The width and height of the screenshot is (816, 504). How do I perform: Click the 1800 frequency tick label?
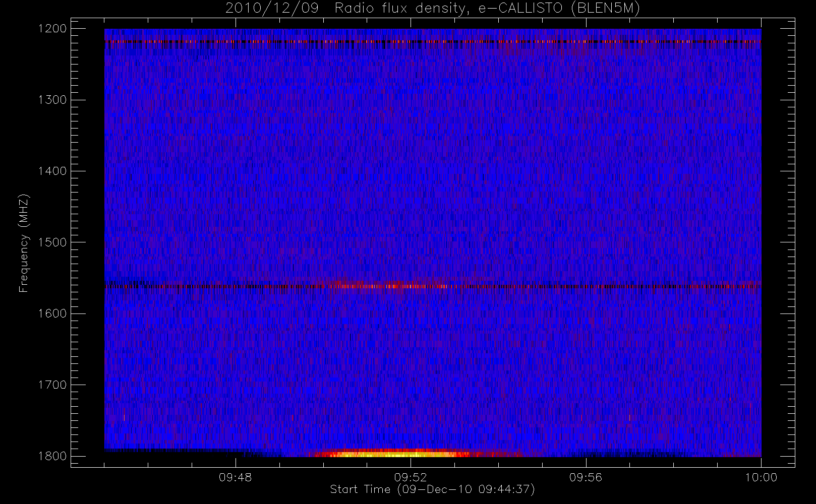pos(52,456)
